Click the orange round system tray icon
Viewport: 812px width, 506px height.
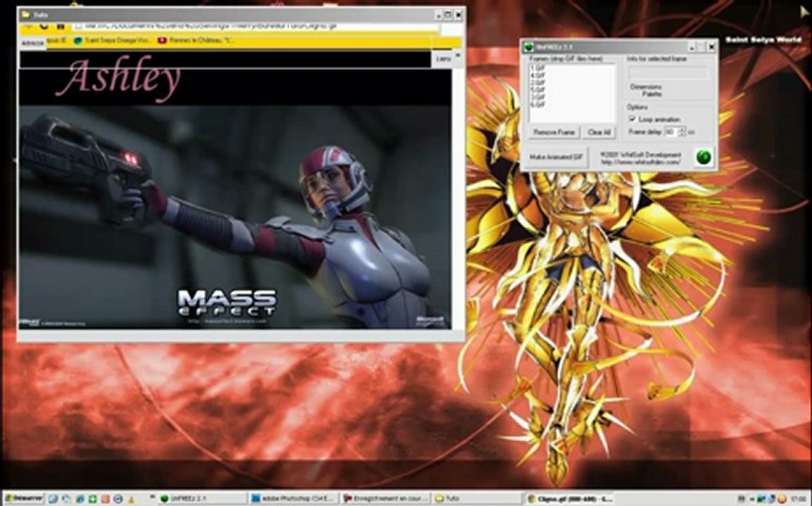pyautogui.click(x=782, y=499)
